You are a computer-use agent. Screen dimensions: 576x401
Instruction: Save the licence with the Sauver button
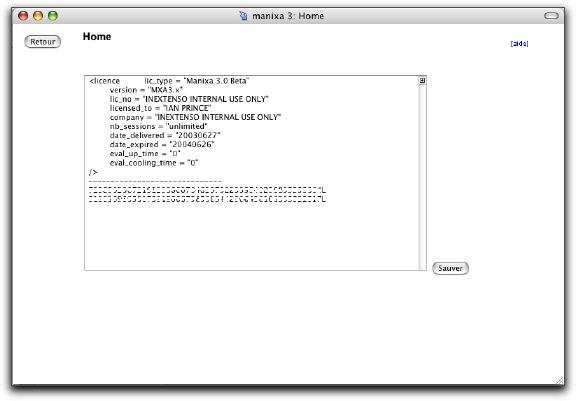coord(450,268)
